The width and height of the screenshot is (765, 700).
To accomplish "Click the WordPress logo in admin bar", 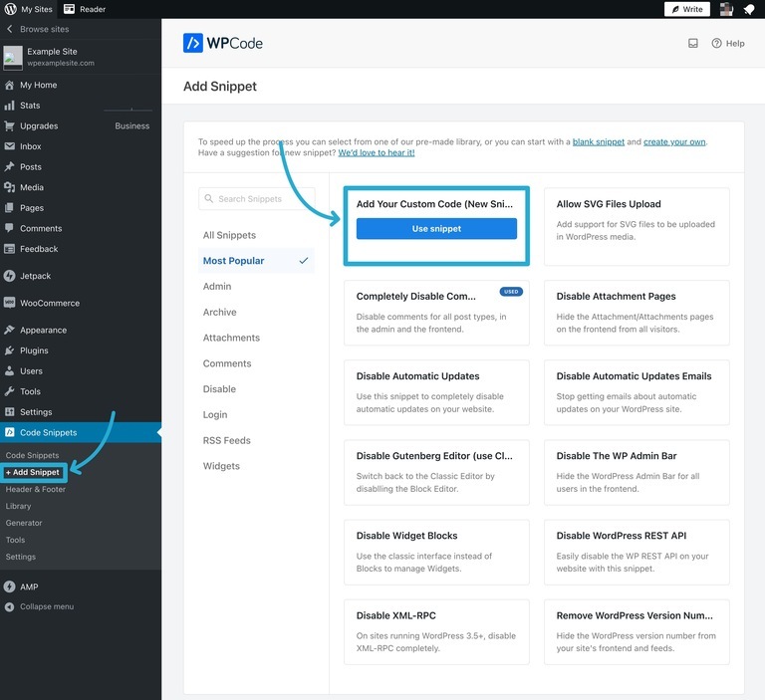I will 10,9.
